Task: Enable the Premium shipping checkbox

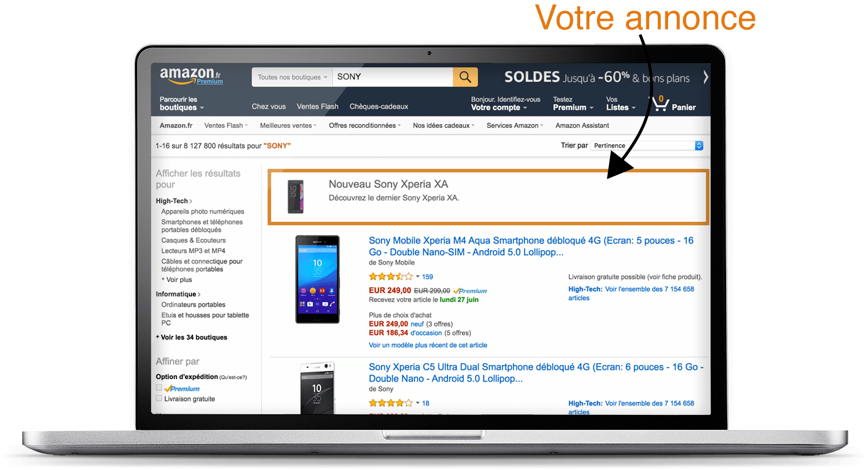Action: (159, 388)
